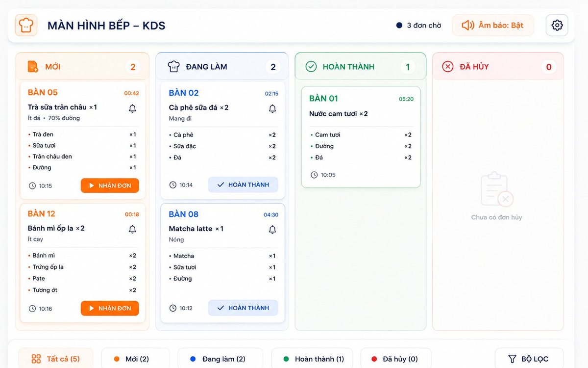Click the 3 đơn chờ status indicator
The width and height of the screenshot is (588, 368).
[419, 26]
